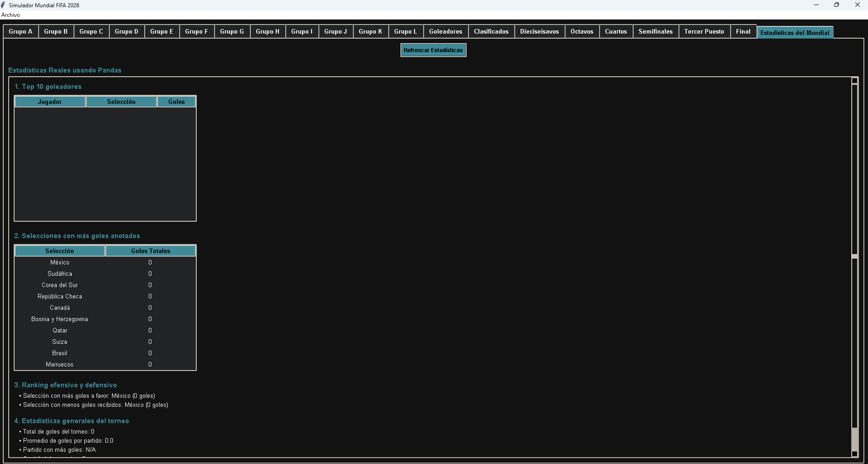Select the Bosnia y Herzegovina row

pyautogui.click(x=105, y=319)
